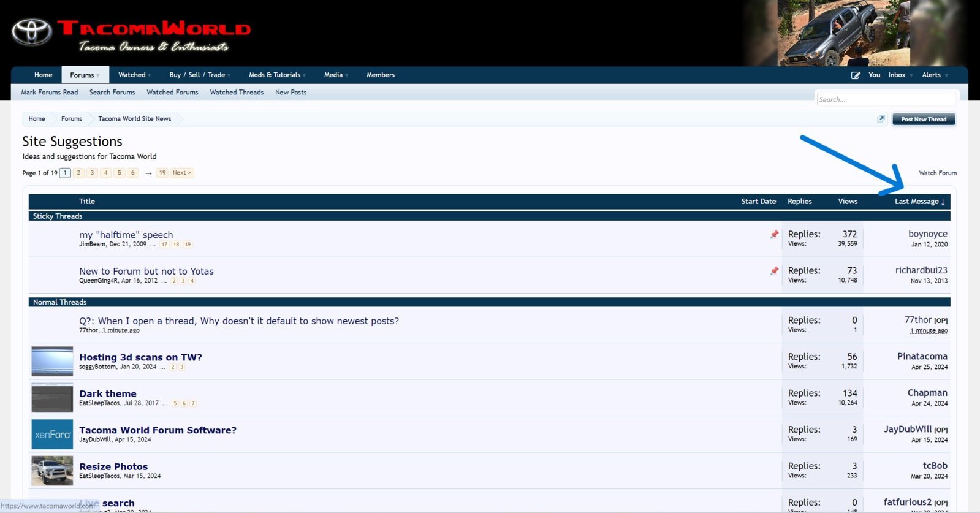Viewport: 980px width, 513px height.
Task: Open the Hosting 3d scans thread thumbnail
Action: coord(52,362)
